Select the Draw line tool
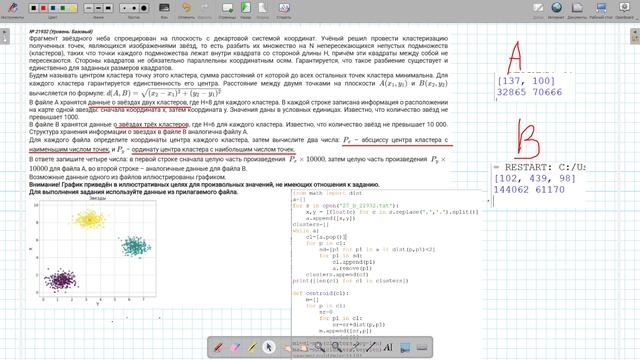Viewport: 640px width, 360px height. click(x=371, y=347)
